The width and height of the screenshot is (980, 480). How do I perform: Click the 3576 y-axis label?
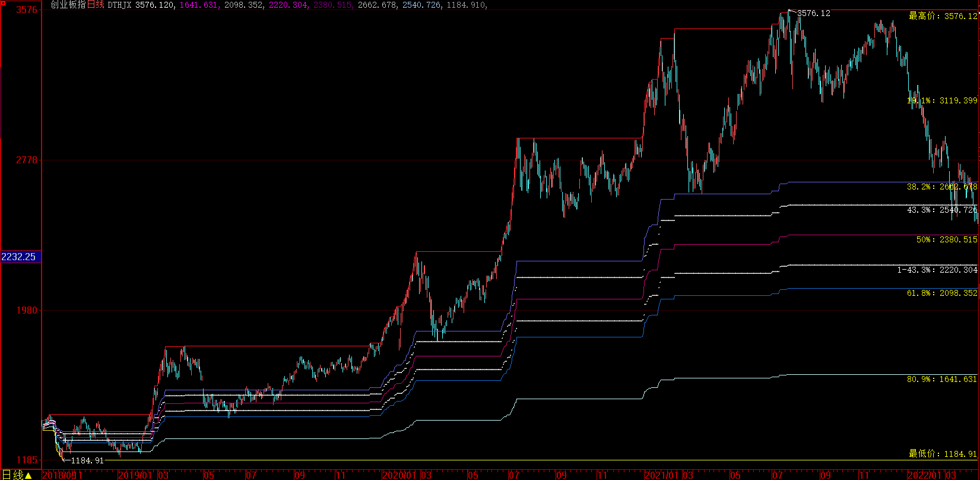tap(27, 10)
